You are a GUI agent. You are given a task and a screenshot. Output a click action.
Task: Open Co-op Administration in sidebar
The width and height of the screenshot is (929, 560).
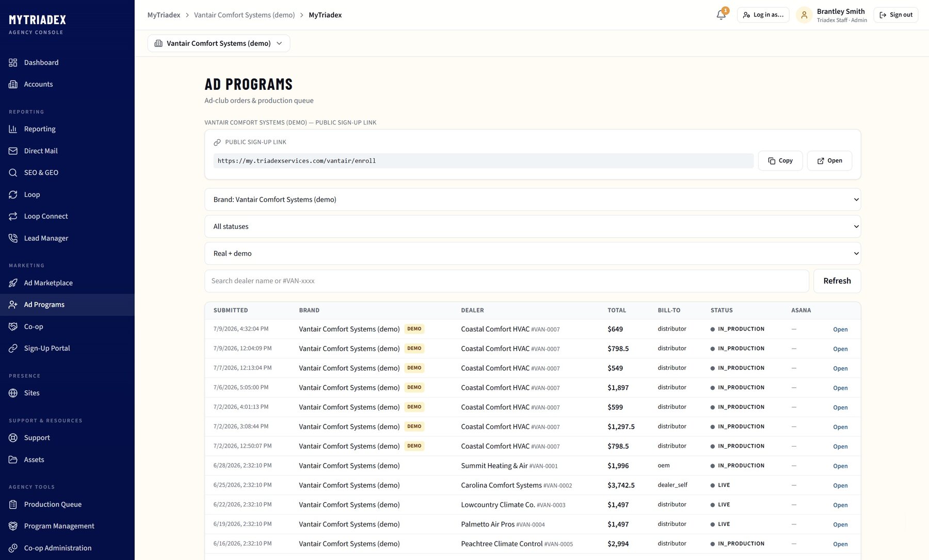(x=67, y=548)
